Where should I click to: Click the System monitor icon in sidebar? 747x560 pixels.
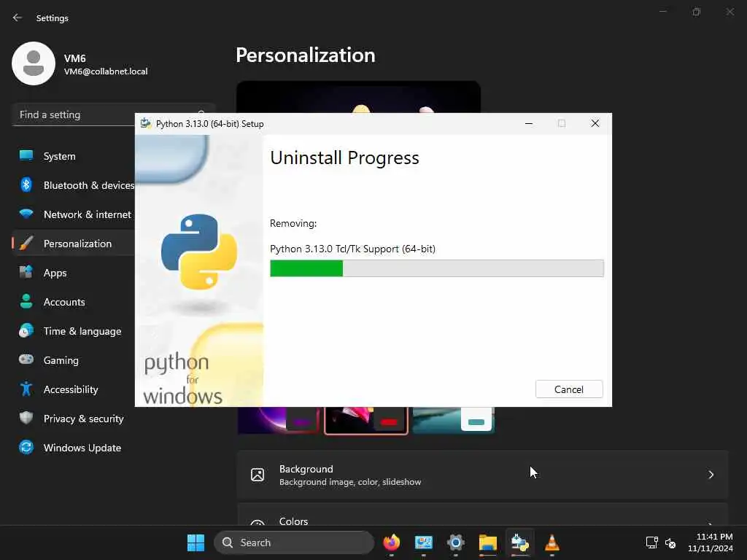(x=26, y=156)
